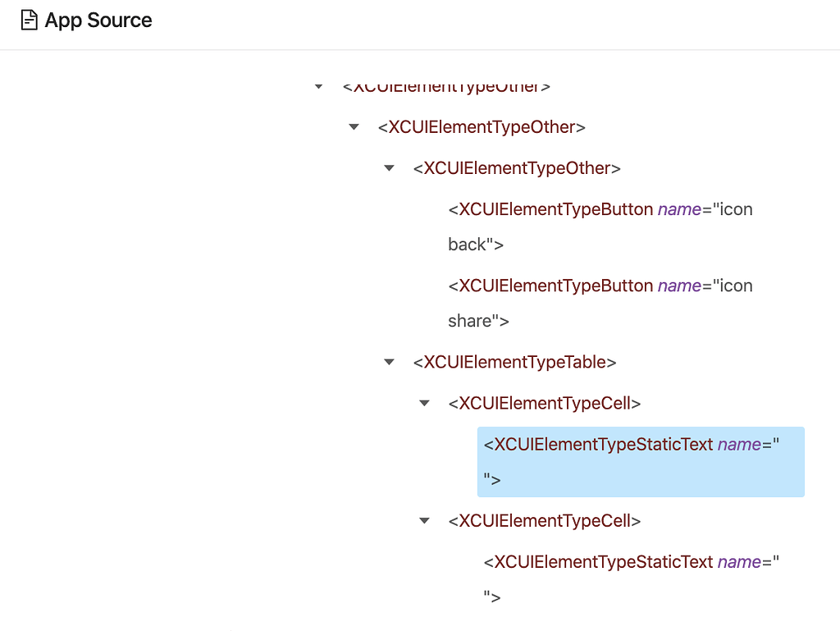Click the name attribute of the highlighted StaticText
The image size is (840, 631).
(738, 444)
